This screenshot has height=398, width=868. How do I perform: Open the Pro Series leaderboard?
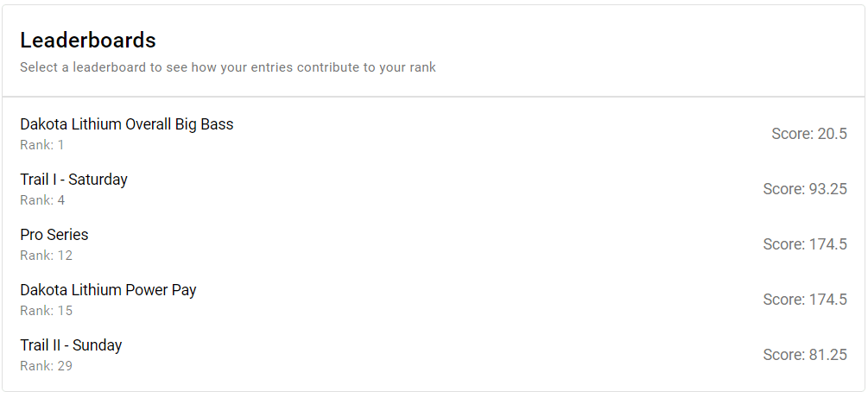54,235
